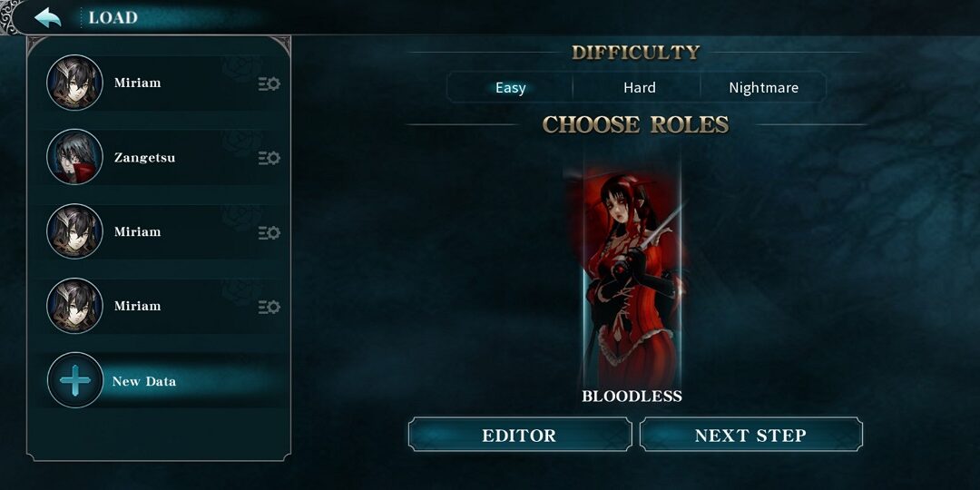Choose the Bloodless character portrait

632,272
